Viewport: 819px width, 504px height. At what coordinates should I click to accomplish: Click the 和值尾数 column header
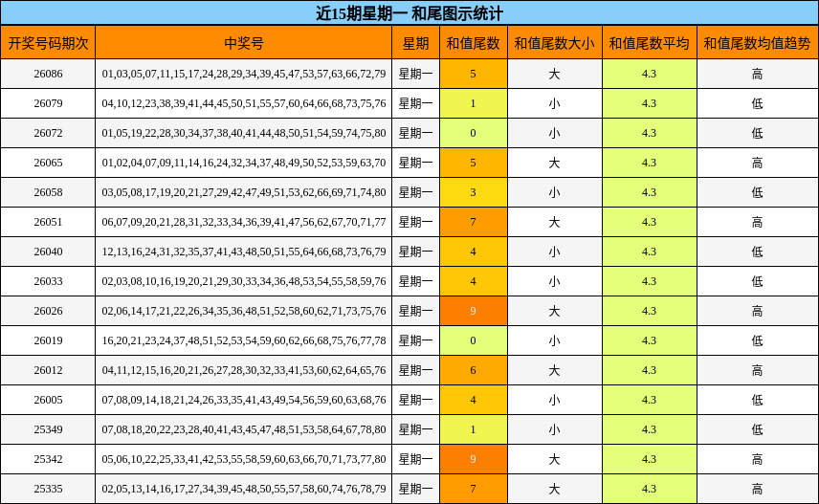click(x=474, y=43)
